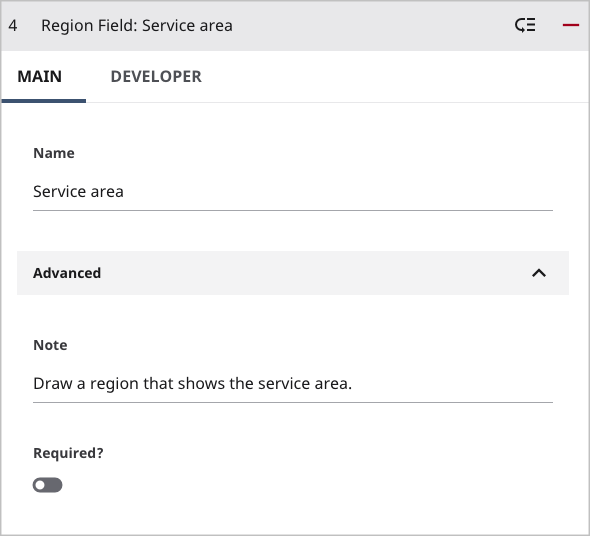Click the move field reorder icon
Image resolution: width=590 pixels, height=536 pixels.
[x=525, y=25]
